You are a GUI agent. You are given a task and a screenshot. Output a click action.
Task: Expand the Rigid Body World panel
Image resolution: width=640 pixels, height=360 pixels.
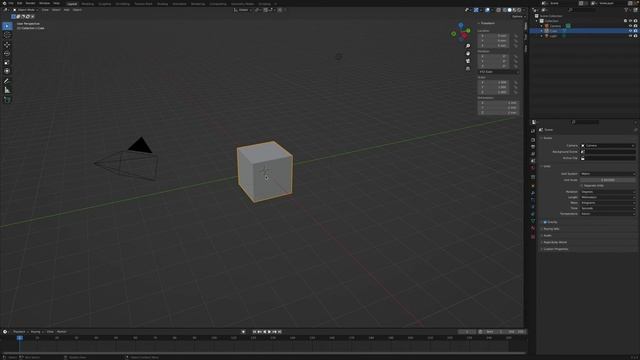pos(555,242)
